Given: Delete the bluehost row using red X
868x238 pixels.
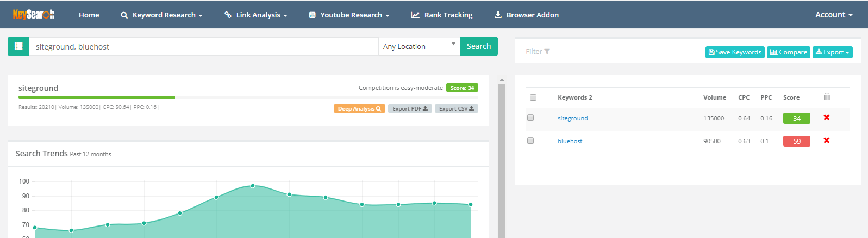Looking at the screenshot, I should [x=826, y=141].
